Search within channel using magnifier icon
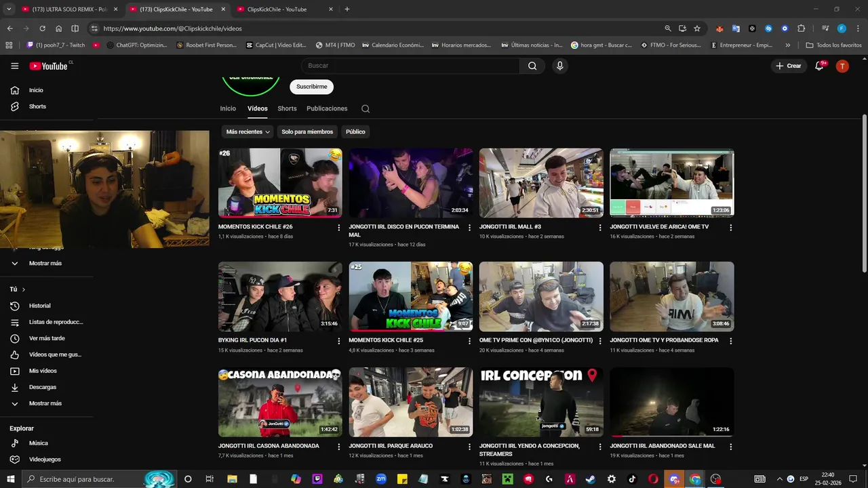The height and width of the screenshot is (488, 868). 366,108
